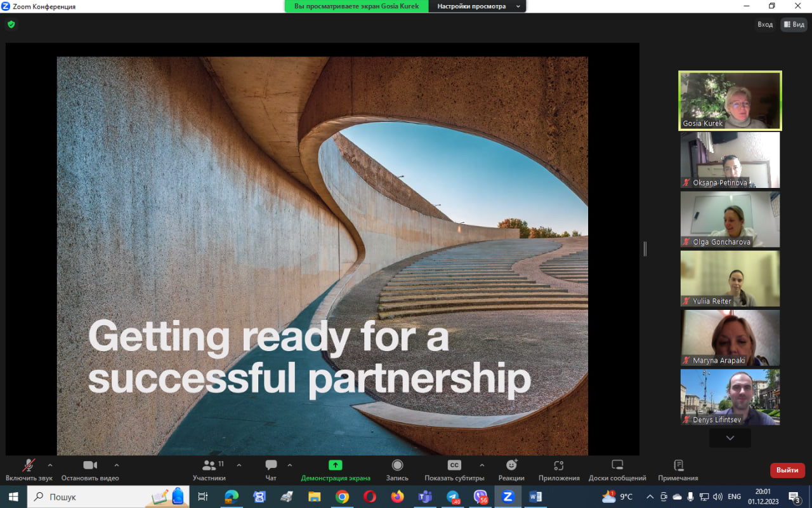Click the green encryption shield icon
Image resolution: width=812 pixels, height=508 pixels.
point(11,25)
